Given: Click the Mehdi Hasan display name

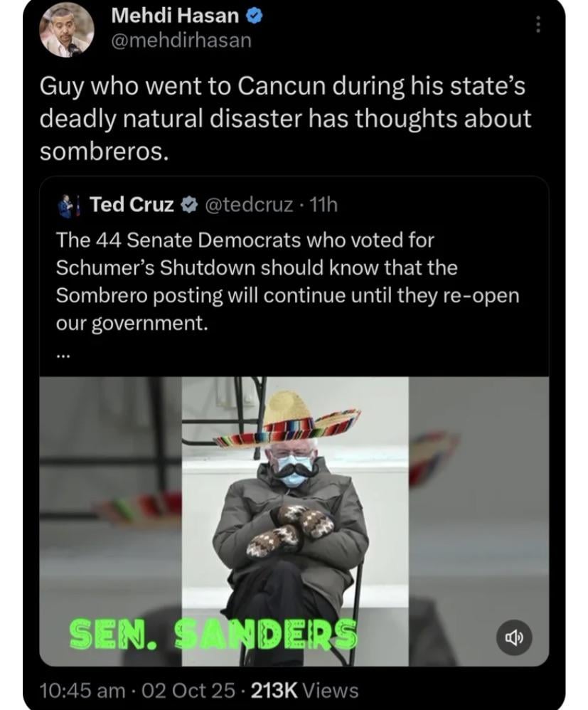Looking at the screenshot, I should click(x=175, y=16).
